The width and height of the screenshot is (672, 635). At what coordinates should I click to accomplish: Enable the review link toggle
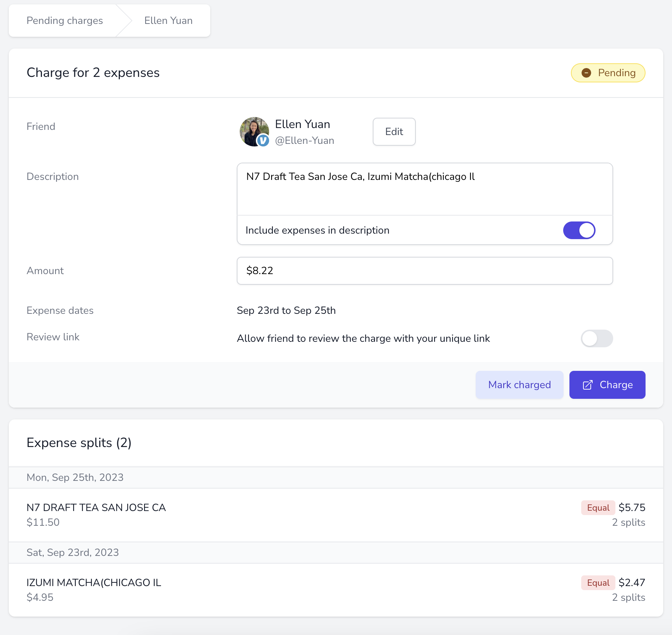597,338
